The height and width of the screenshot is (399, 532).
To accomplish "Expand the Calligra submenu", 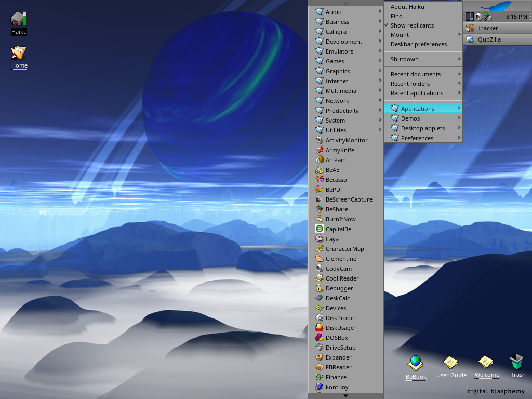I will 345,32.
